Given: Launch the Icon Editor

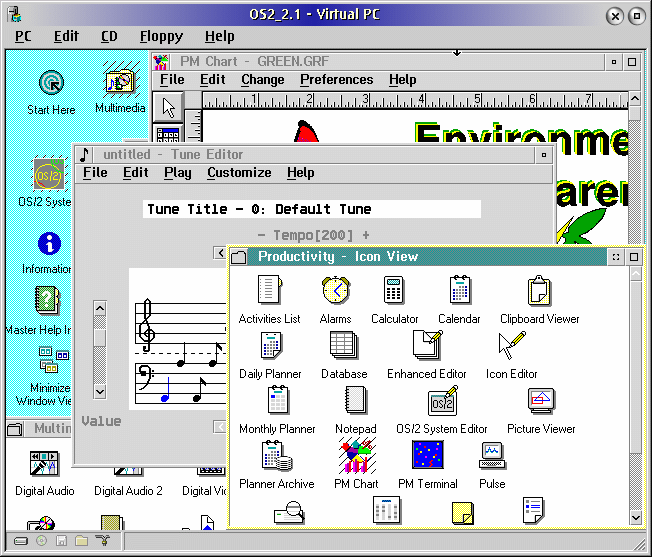Looking at the screenshot, I should [511, 345].
